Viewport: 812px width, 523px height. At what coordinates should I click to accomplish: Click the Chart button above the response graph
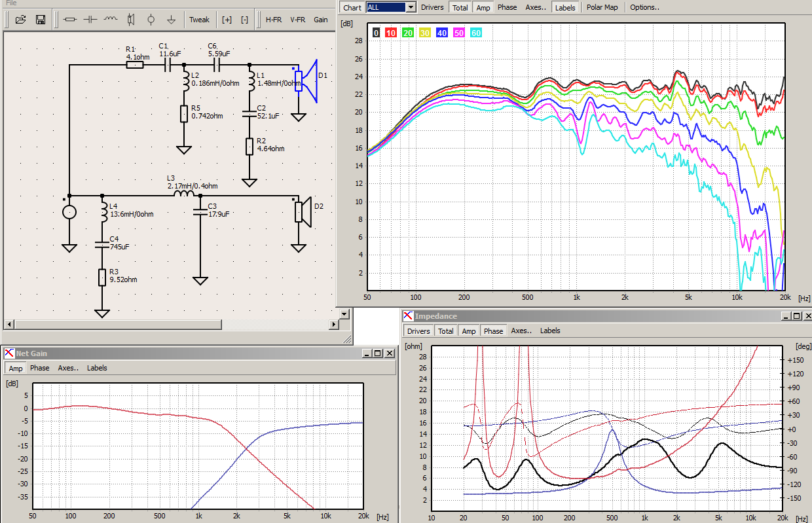click(x=352, y=8)
